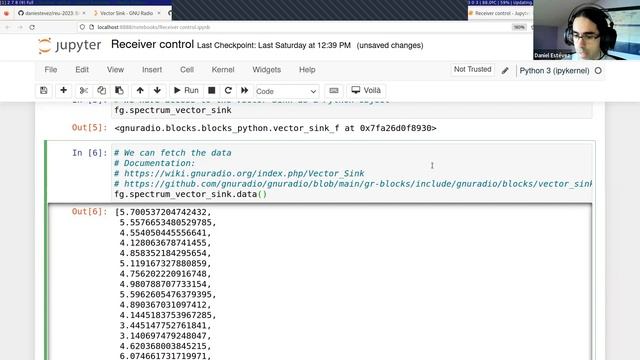Open the Insert menu
The height and width of the screenshot is (360, 640).
click(152, 70)
